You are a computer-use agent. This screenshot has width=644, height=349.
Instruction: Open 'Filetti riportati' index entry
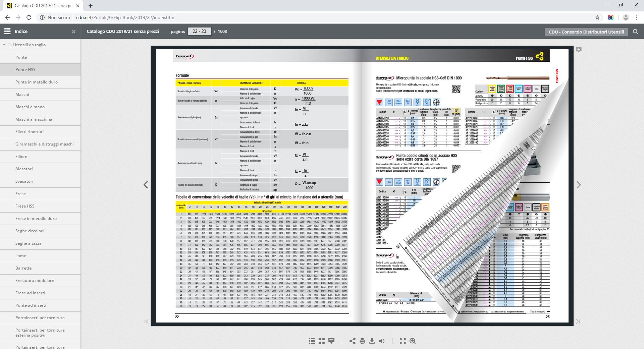coord(40,132)
